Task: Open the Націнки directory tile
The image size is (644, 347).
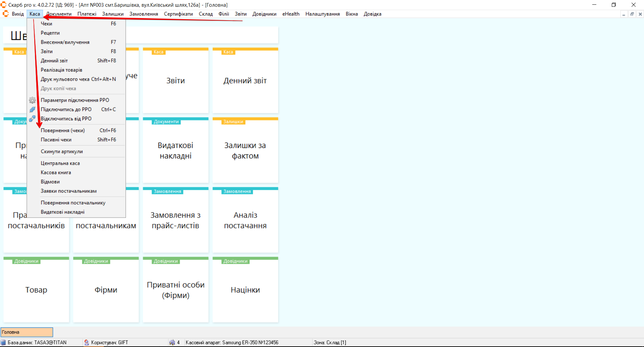Action: [245, 290]
